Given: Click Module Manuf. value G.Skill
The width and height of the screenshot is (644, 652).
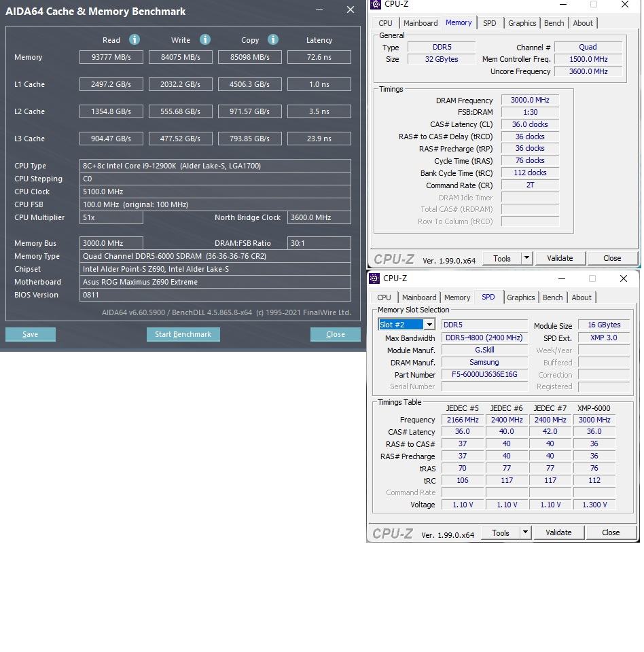Looking at the screenshot, I should click(484, 350).
